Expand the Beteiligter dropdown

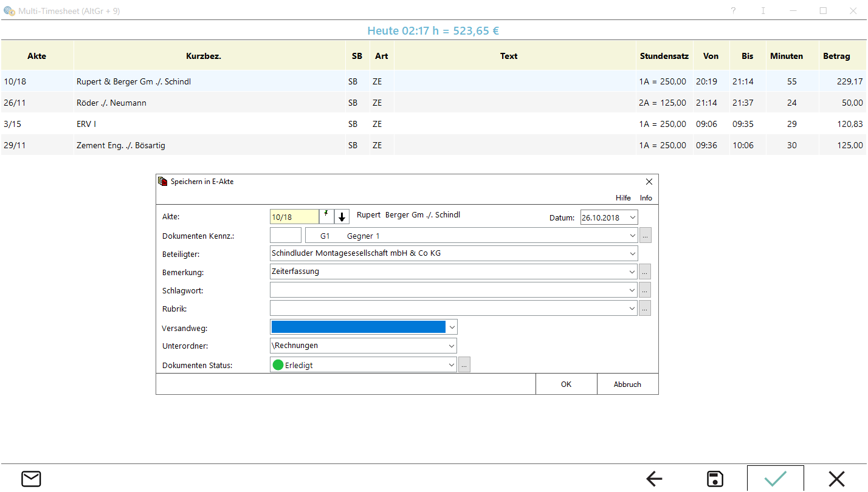pyautogui.click(x=632, y=253)
